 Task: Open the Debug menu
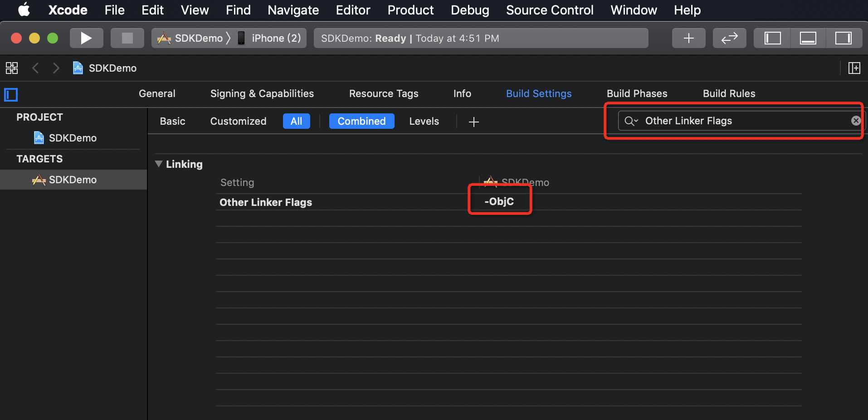470,10
